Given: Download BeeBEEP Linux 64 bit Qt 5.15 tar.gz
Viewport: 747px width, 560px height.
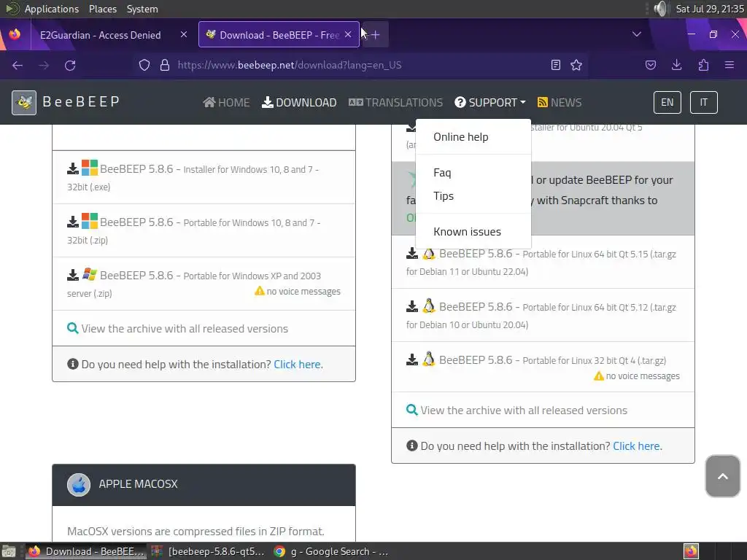Looking at the screenshot, I should 541,262.
